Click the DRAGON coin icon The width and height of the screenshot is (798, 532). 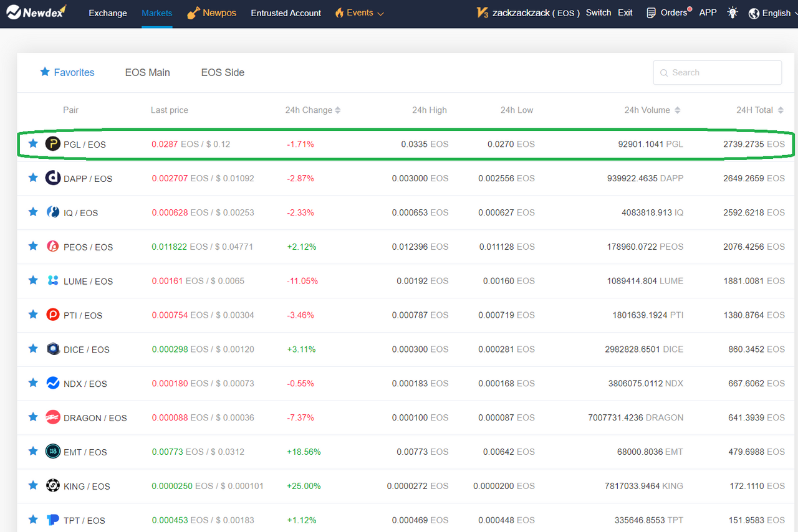[53, 417]
